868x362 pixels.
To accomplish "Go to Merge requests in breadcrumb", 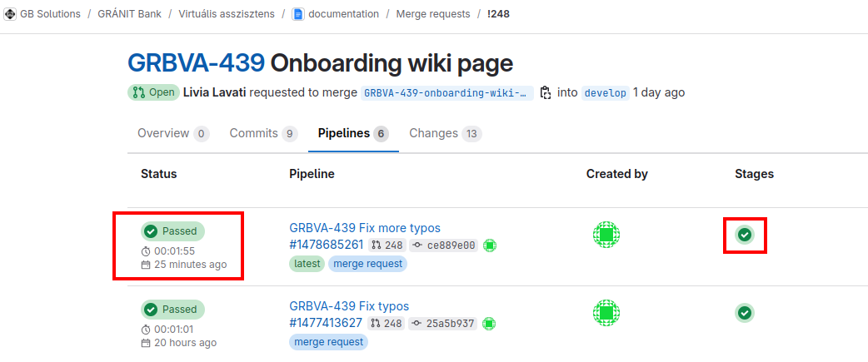I will [x=432, y=14].
